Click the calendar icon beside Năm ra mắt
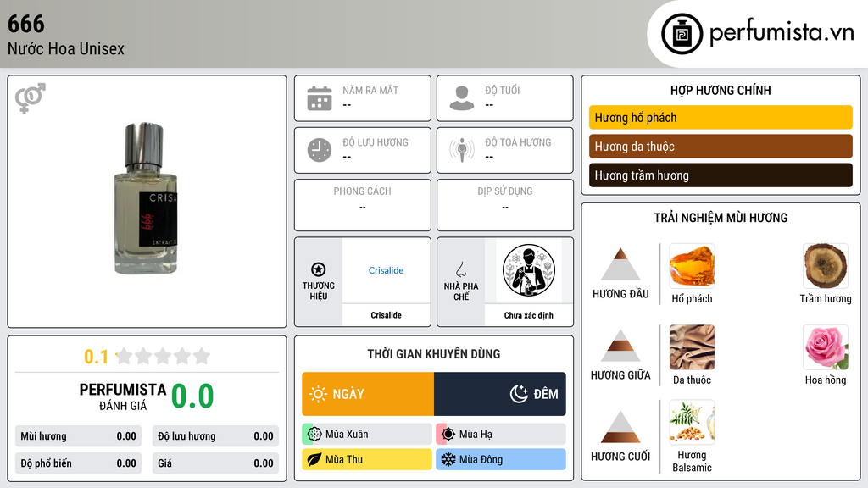868x488 pixels. [320, 98]
